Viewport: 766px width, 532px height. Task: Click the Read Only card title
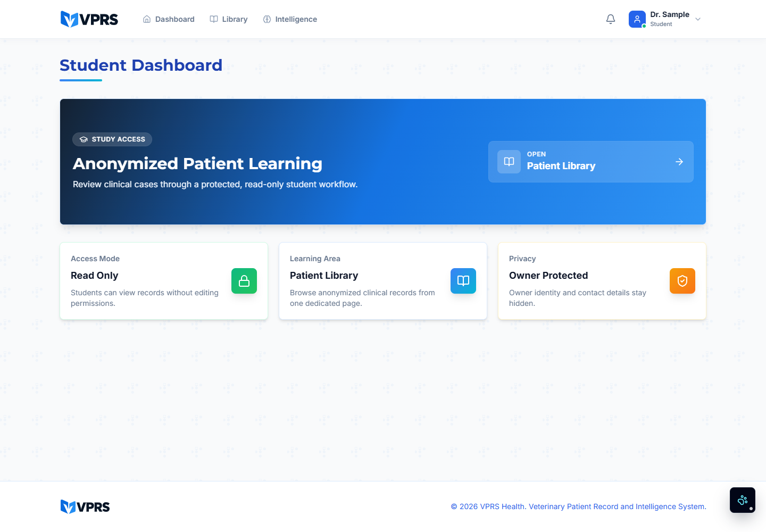95,276
